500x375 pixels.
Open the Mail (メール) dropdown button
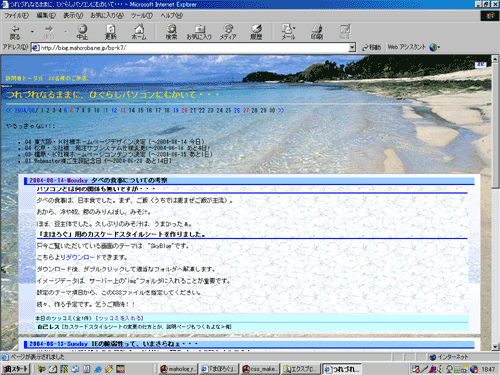point(288,32)
